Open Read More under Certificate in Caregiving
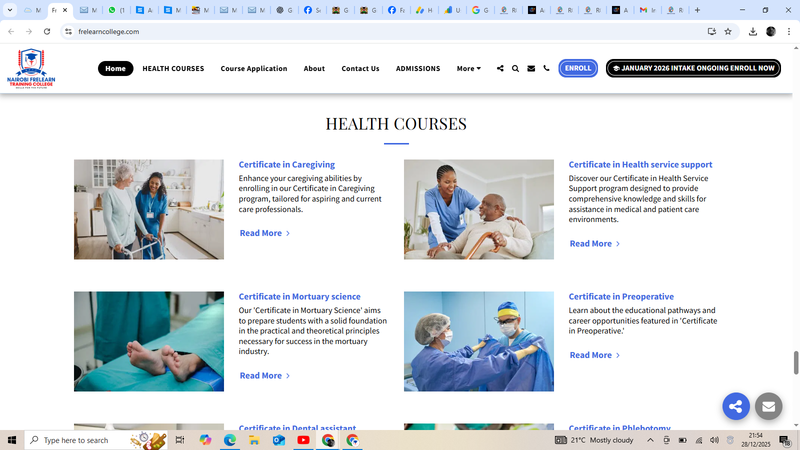This screenshot has height=450, width=800. [264, 233]
